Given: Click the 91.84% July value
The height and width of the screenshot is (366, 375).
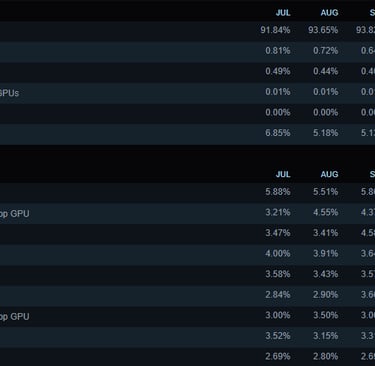Looking at the screenshot, I should click(275, 30).
